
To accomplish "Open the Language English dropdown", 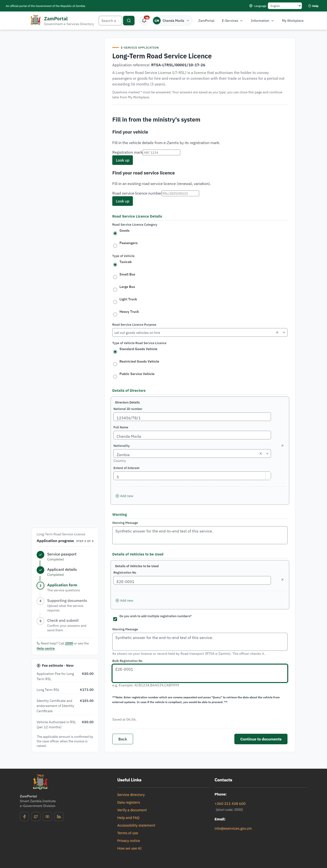I will tap(285, 6).
